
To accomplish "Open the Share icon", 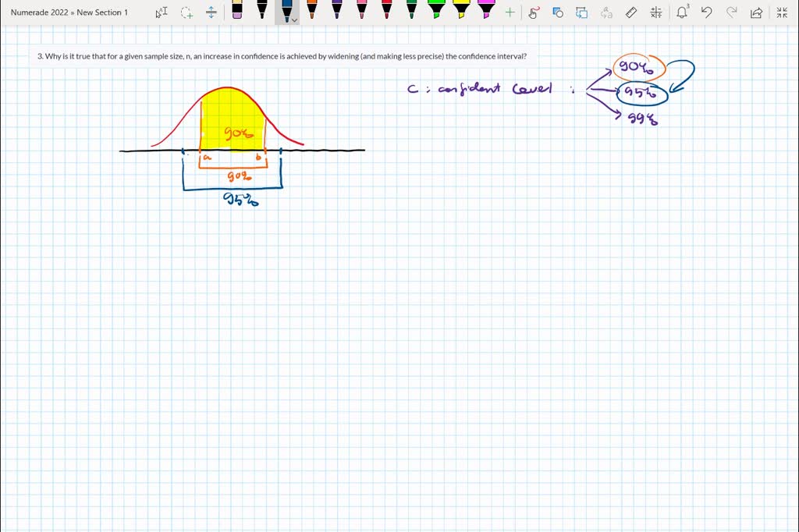I will tap(756, 12).
